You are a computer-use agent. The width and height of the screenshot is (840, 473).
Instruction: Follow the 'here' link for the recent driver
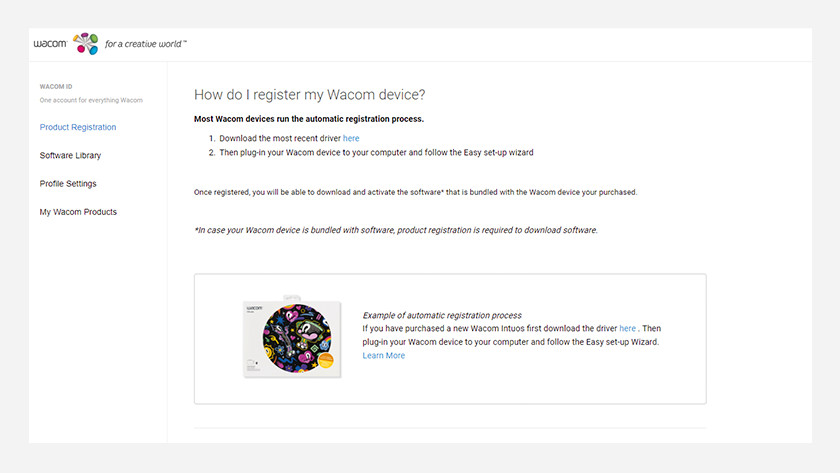click(x=351, y=138)
